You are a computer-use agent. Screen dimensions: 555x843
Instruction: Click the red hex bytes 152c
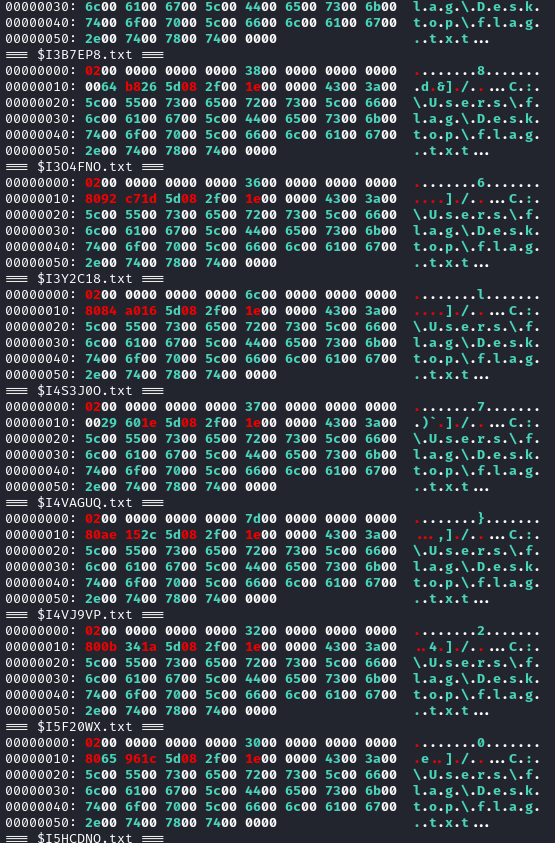141,535
